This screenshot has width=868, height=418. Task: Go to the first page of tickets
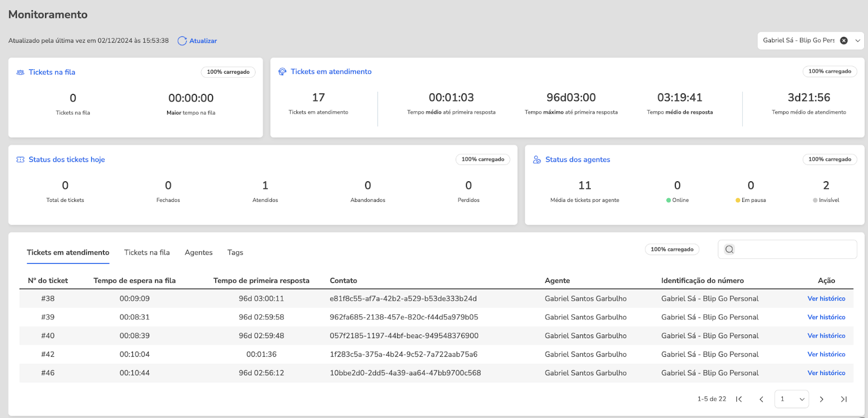tap(739, 399)
